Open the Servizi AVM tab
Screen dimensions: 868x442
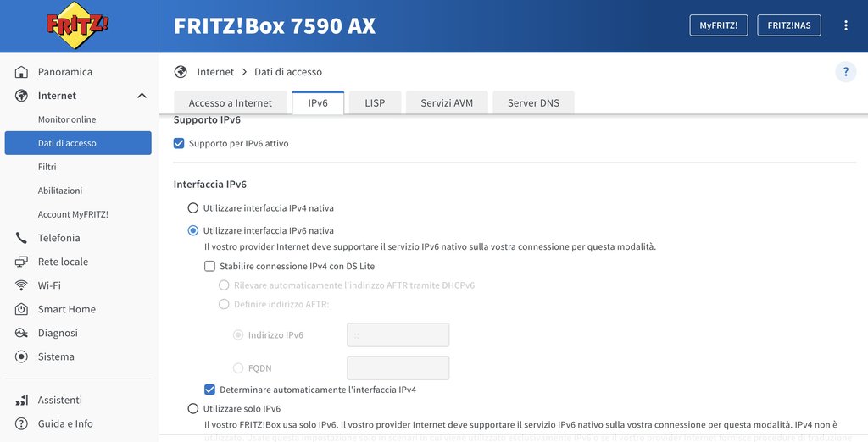tap(447, 103)
